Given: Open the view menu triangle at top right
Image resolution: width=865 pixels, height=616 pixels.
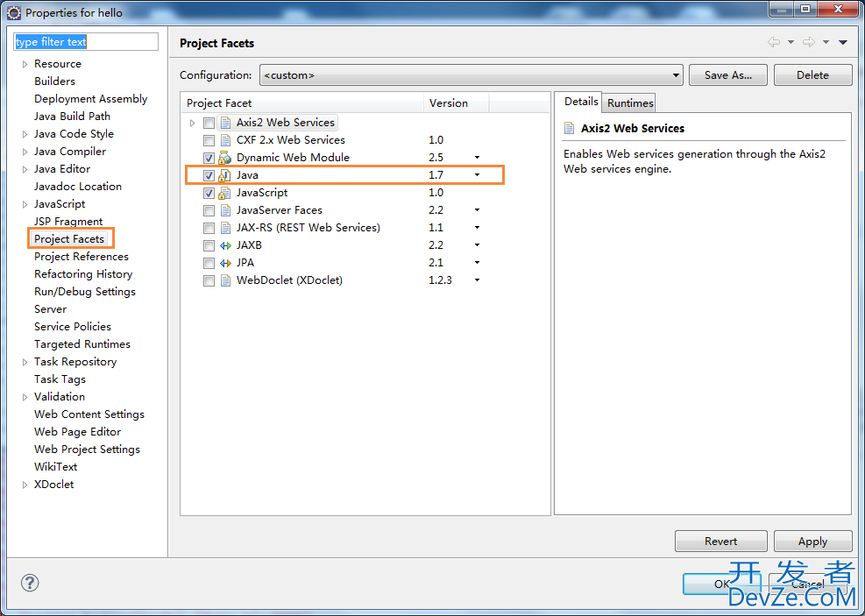Looking at the screenshot, I should 843,42.
